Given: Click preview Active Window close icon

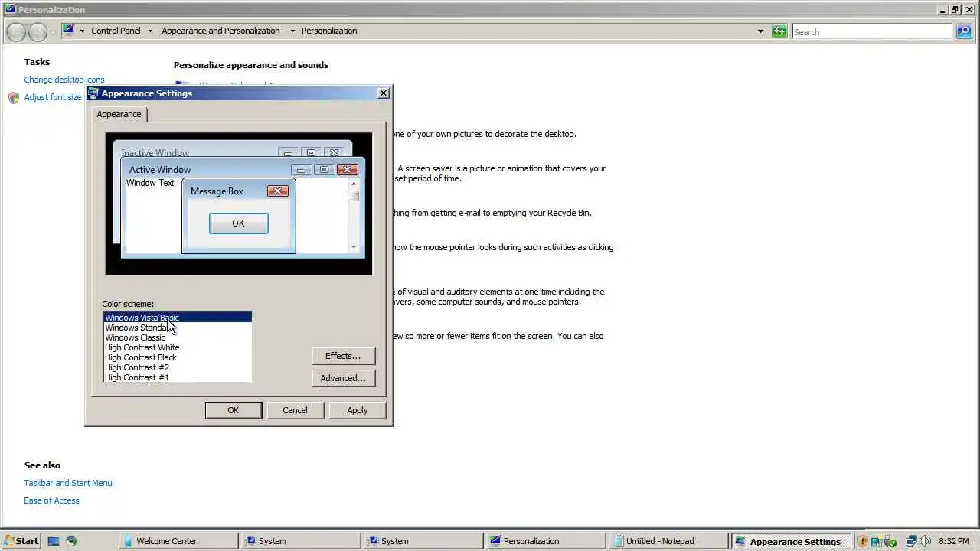Looking at the screenshot, I should pos(348,169).
